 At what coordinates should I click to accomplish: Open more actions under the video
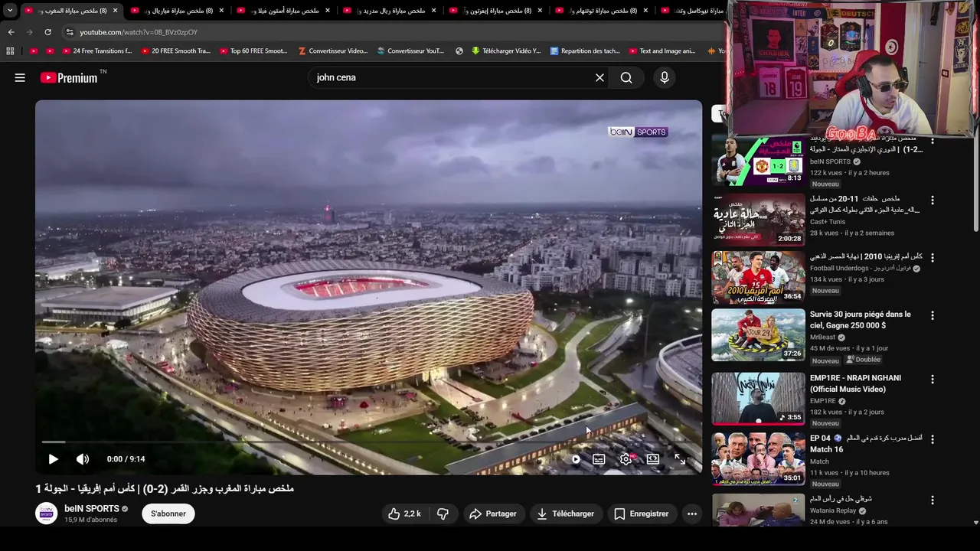(x=692, y=514)
